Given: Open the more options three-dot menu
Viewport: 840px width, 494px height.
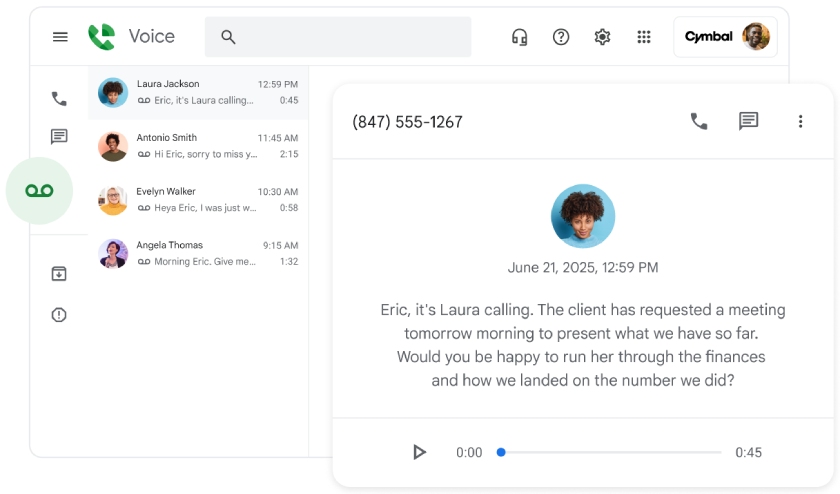Looking at the screenshot, I should pos(800,121).
